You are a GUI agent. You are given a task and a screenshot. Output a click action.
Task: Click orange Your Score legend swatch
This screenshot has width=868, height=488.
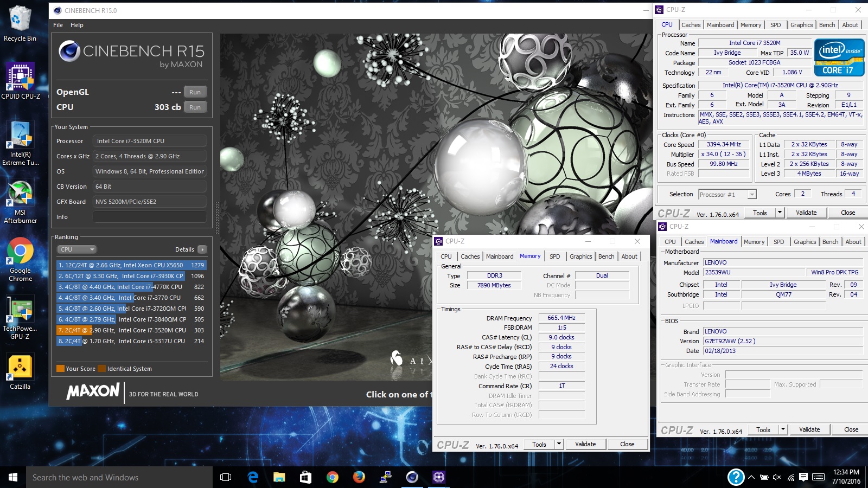pos(61,369)
